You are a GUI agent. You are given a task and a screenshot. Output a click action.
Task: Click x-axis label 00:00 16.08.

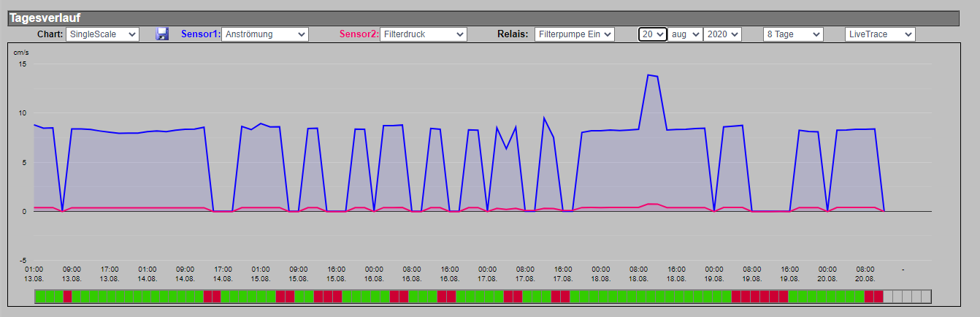click(374, 274)
